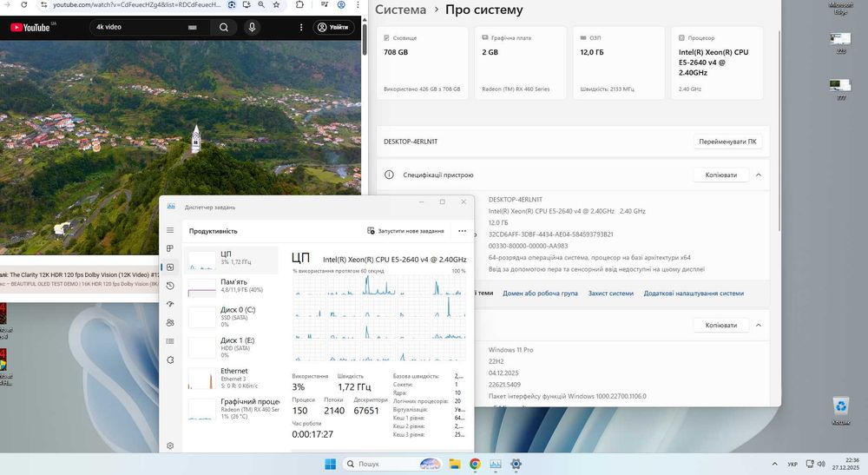The height and width of the screenshot is (475, 868).
Task: Select the Memory (Пам'ять) performance item
Action: click(231, 287)
